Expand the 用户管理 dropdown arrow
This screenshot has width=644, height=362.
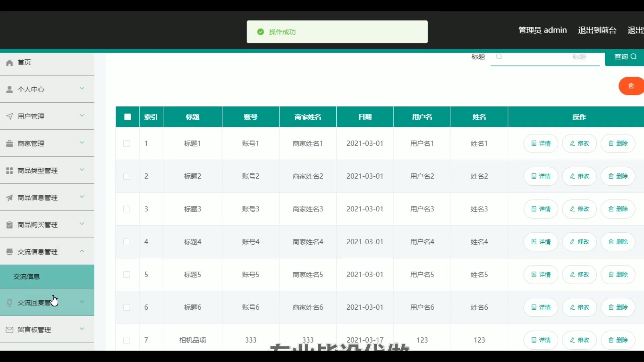82,116
